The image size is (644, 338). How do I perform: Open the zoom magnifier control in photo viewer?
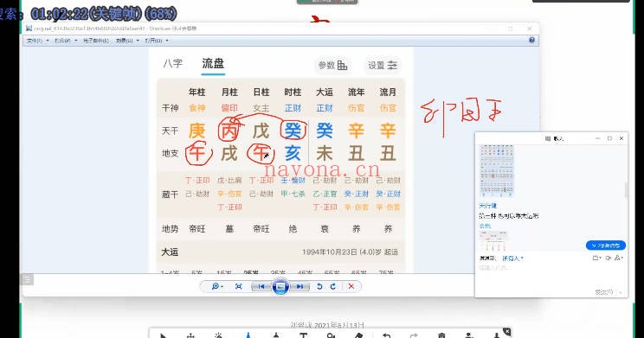coord(217,286)
